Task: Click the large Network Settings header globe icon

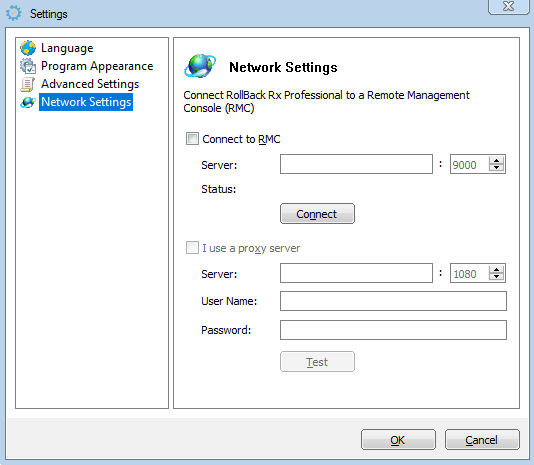Action: [200, 66]
